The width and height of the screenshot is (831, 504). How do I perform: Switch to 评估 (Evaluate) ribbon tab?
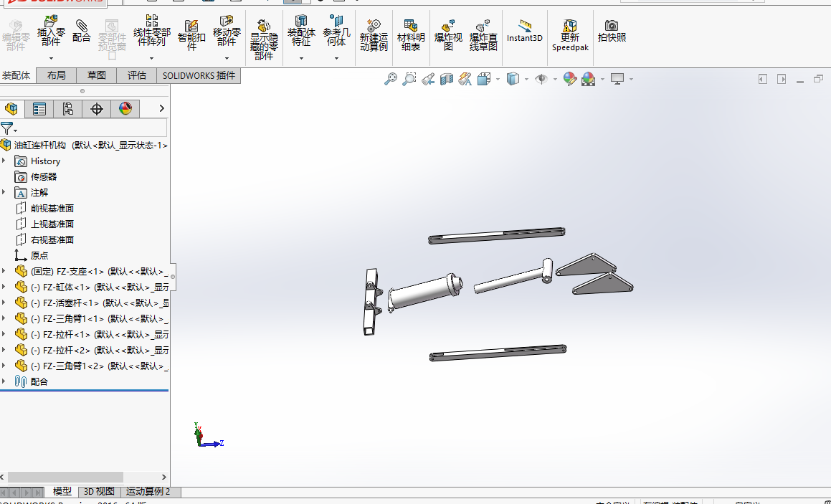(137, 76)
